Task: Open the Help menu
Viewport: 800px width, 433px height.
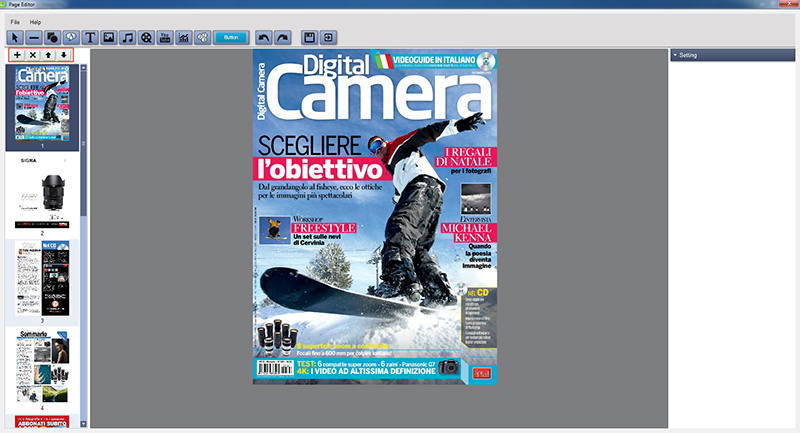Action: point(35,22)
